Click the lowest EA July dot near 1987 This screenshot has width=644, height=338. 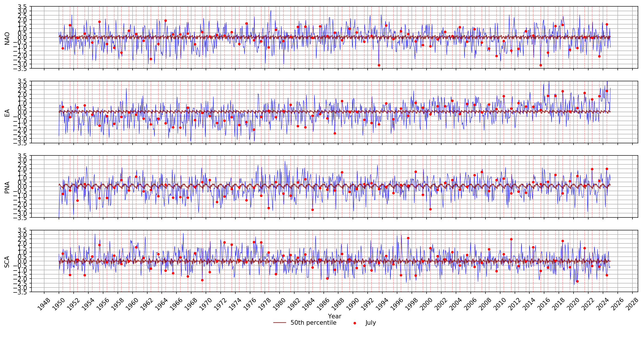335,133
